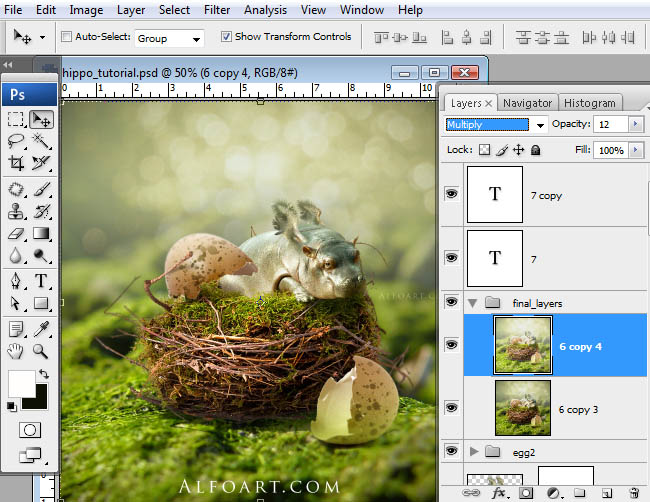Viewport: 650px width, 502px height.
Task: Select the Patch healing tool
Action: [16, 190]
